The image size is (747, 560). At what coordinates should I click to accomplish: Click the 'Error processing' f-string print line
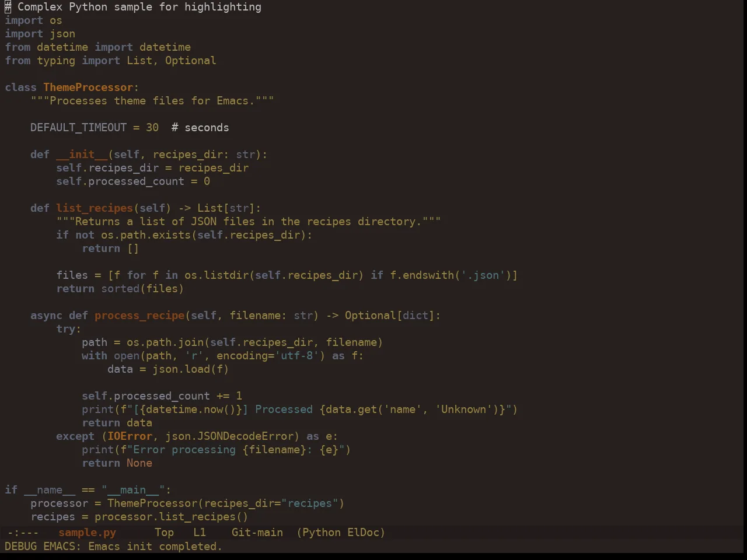pyautogui.click(x=216, y=450)
